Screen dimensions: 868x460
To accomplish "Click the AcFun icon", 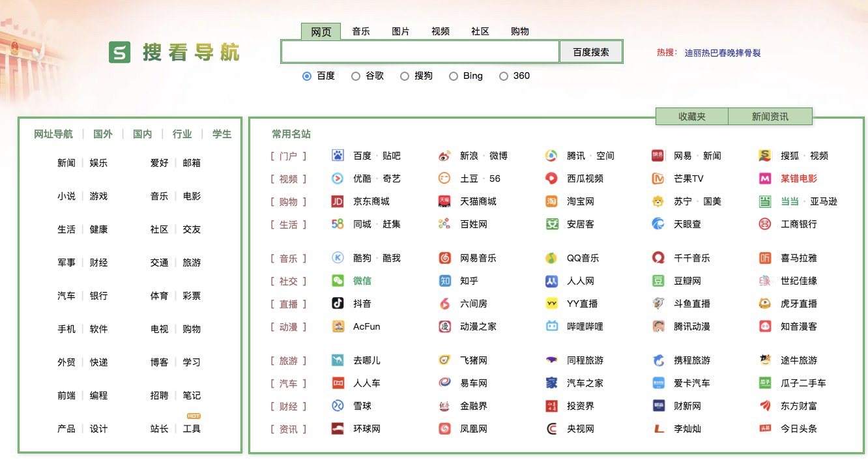I will tap(338, 326).
